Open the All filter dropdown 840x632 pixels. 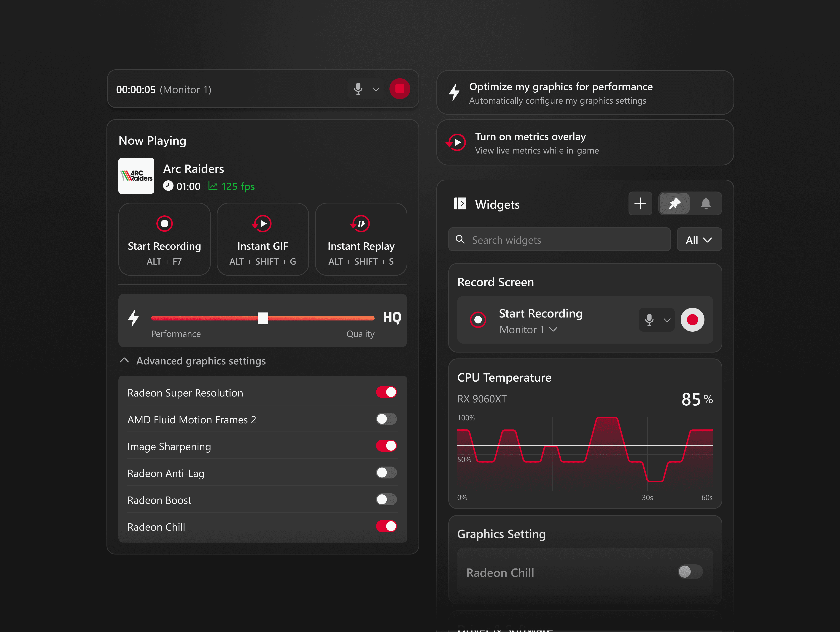(x=699, y=240)
